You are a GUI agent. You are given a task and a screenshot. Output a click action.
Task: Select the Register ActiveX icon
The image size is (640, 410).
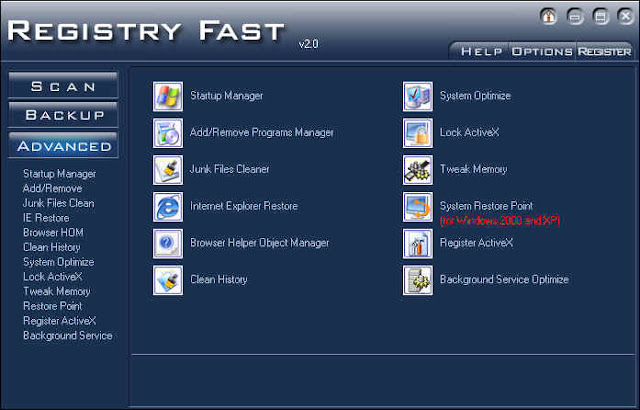click(x=418, y=244)
